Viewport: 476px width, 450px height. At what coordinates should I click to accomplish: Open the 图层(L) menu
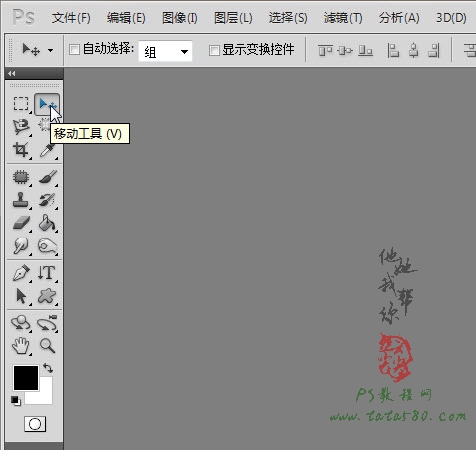click(x=233, y=18)
